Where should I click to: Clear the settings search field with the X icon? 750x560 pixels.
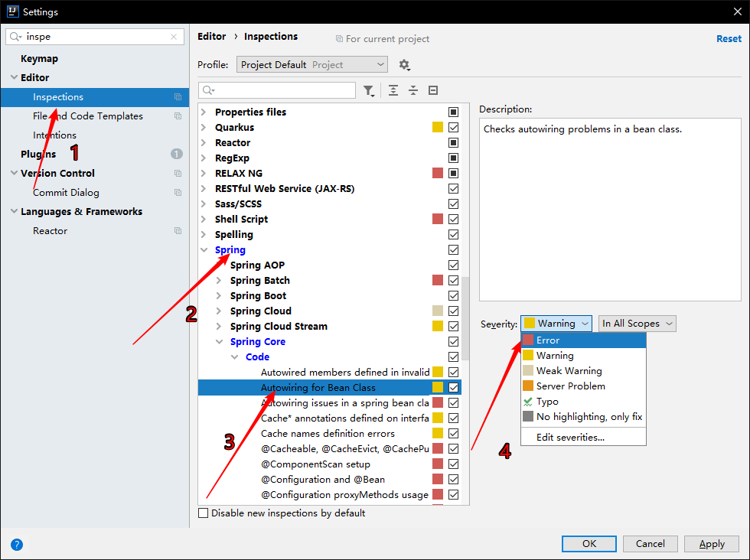pyautogui.click(x=174, y=37)
